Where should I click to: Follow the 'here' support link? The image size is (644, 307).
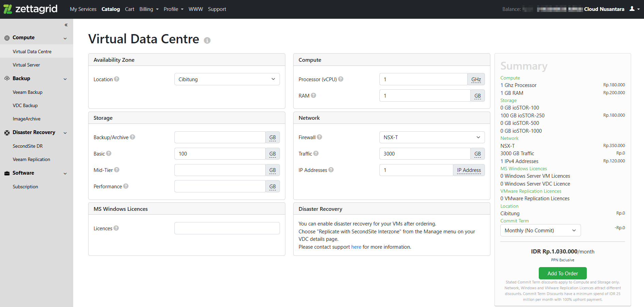click(356, 247)
